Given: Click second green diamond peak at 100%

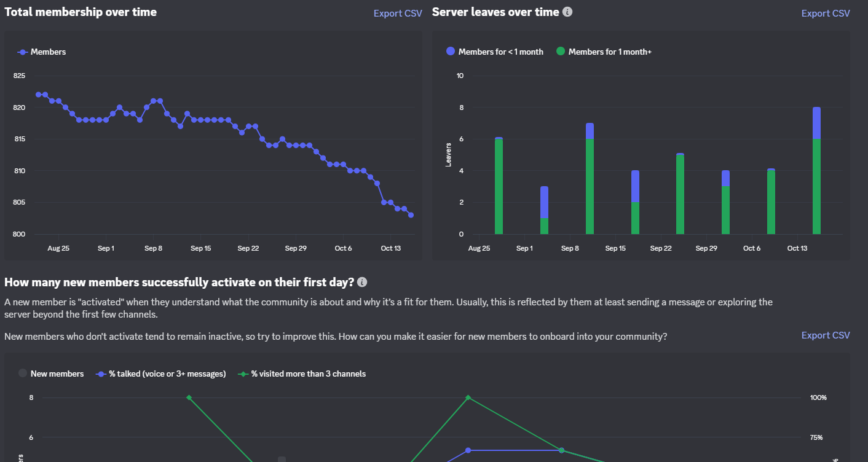Looking at the screenshot, I should 468,397.
